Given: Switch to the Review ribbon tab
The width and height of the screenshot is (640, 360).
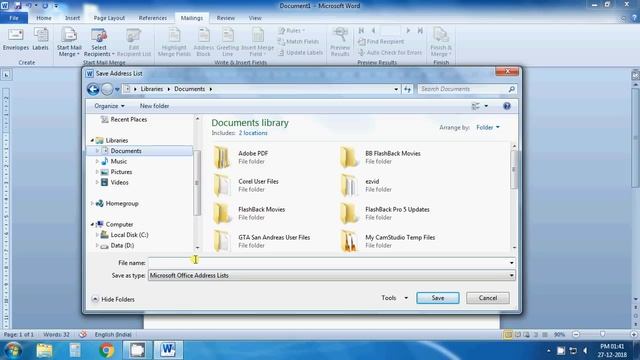Looking at the screenshot, I should pos(225,18).
